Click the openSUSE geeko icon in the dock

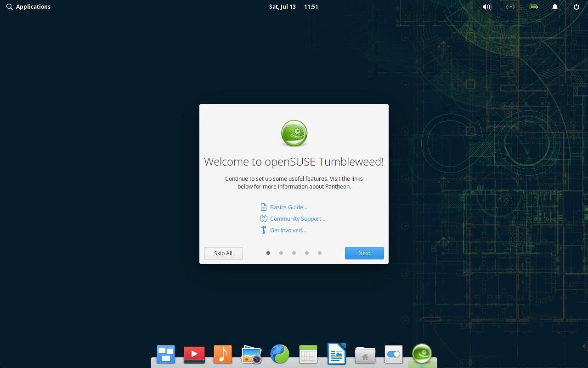(x=422, y=354)
